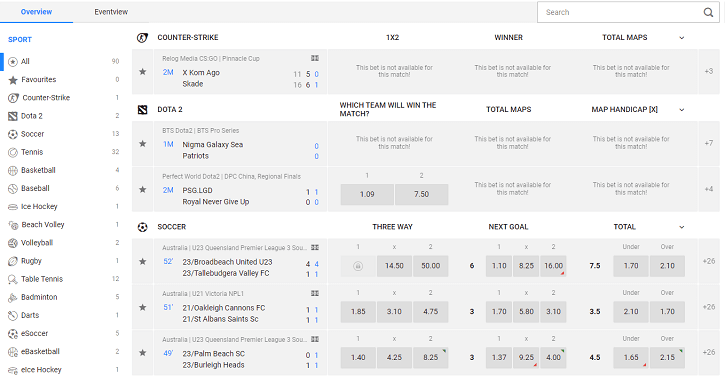Screen dimensions: 725x376
Task: Switch to the Eventview tab
Action: coord(111,12)
